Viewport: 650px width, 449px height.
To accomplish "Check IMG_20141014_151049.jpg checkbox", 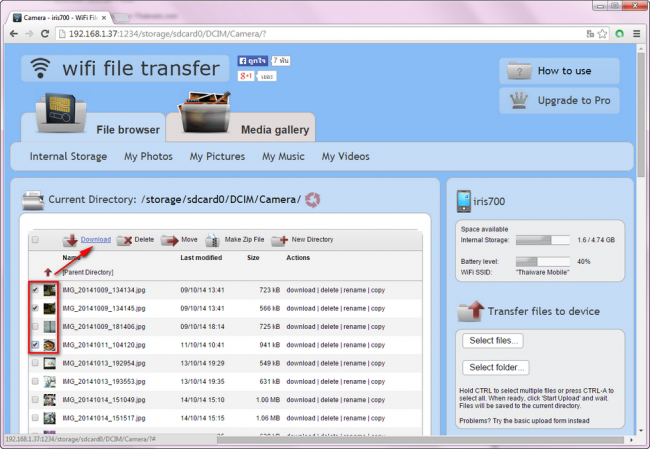I will (35, 400).
